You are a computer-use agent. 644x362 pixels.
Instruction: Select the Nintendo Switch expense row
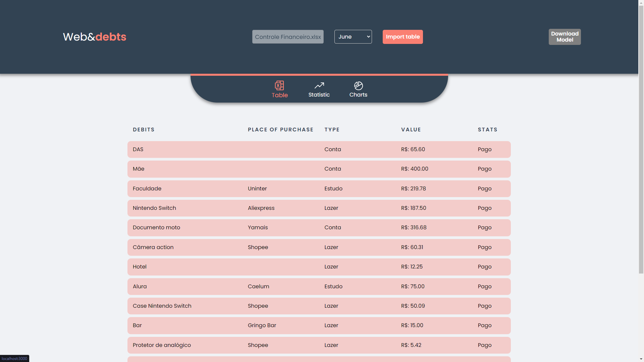(319, 208)
